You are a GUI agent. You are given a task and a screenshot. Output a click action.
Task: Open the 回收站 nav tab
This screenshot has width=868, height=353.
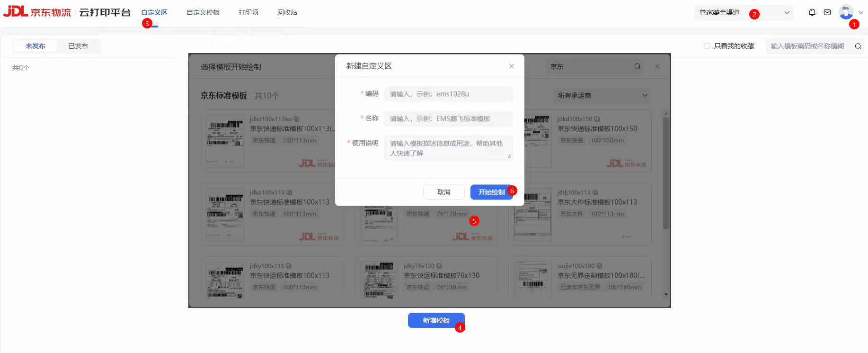[287, 12]
